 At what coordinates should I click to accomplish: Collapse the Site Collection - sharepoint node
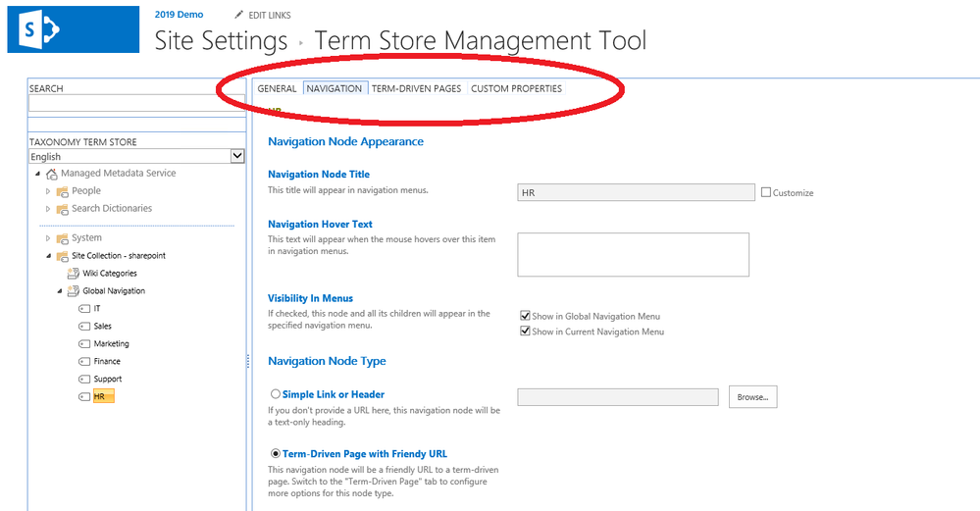[48, 255]
